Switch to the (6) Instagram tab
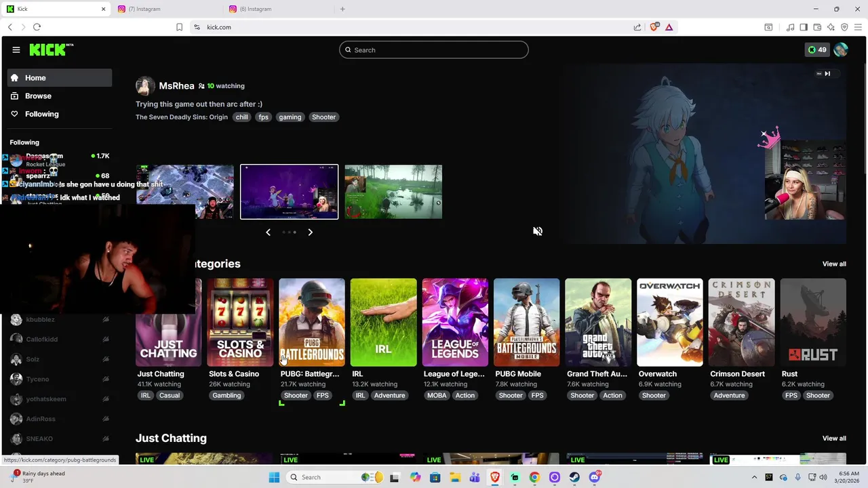Viewport: 868px width, 488px height. pyautogui.click(x=278, y=9)
